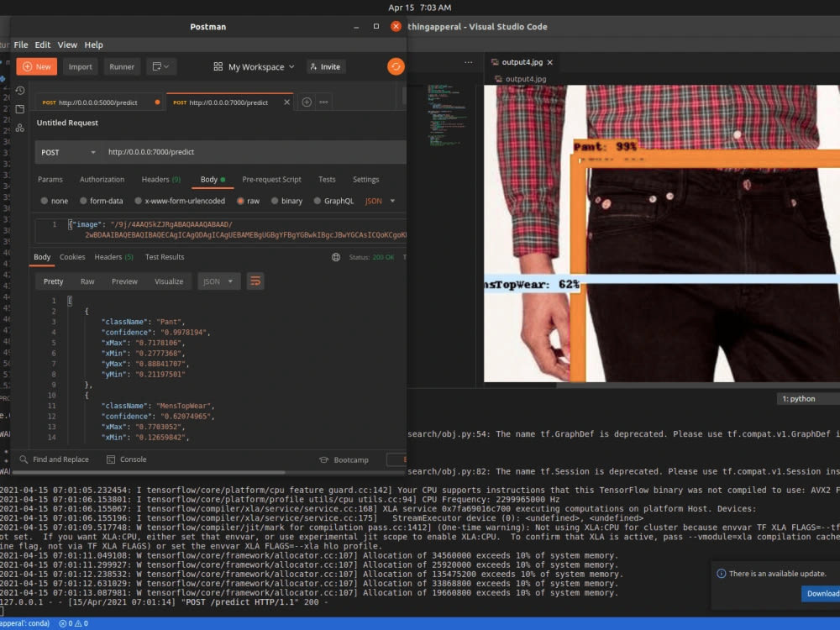Screen dimensions: 840x630
Task: Select the form-data body radio
Action: pyautogui.click(x=83, y=201)
